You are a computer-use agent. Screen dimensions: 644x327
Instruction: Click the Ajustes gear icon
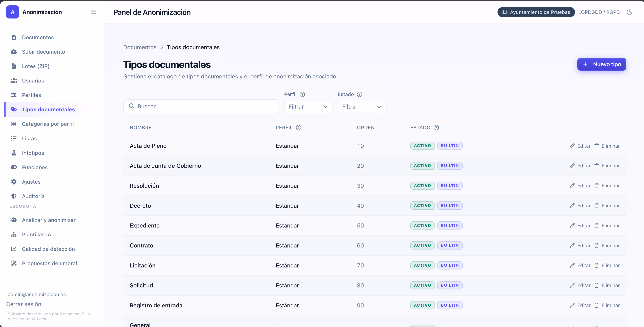point(14,182)
